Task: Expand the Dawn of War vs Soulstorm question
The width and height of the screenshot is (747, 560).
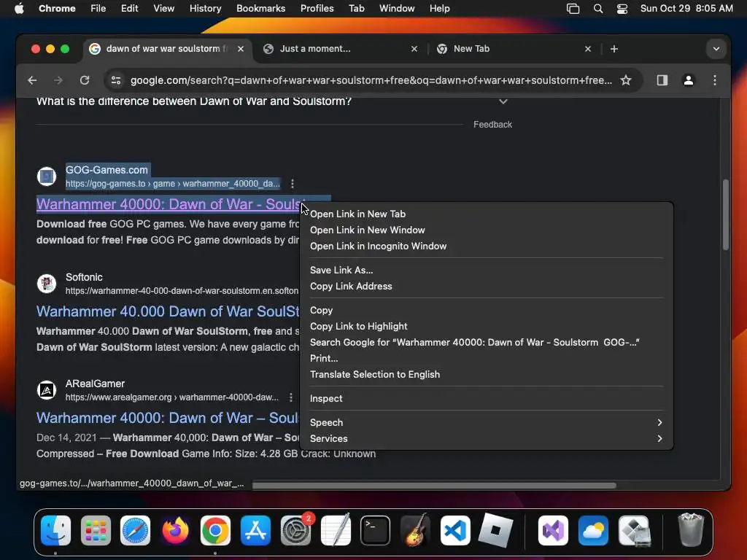Action: (503, 101)
